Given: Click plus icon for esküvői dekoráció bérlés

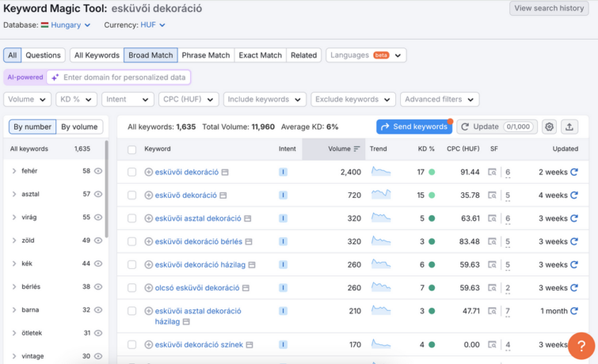Looking at the screenshot, I should (149, 241).
